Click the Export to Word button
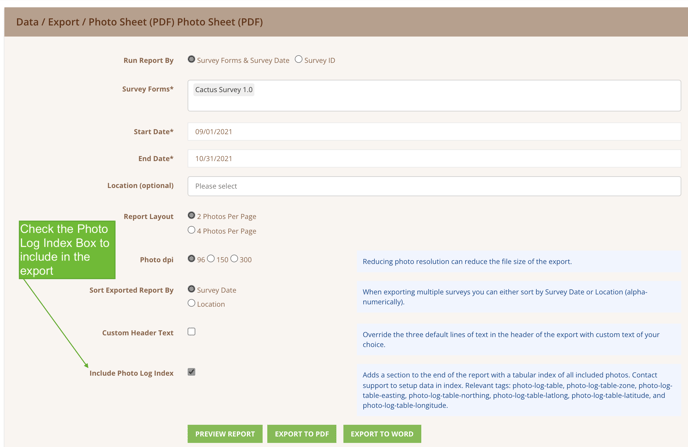Image resolution: width=688 pixels, height=447 pixels. point(382,434)
